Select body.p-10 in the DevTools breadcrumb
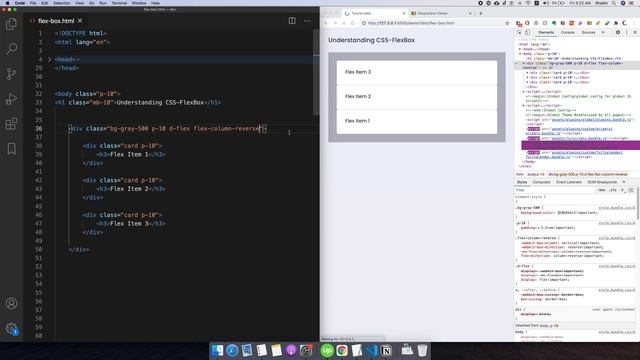Image resolution: width=640 pixels, height=360 pixels. tap(536, 174)
